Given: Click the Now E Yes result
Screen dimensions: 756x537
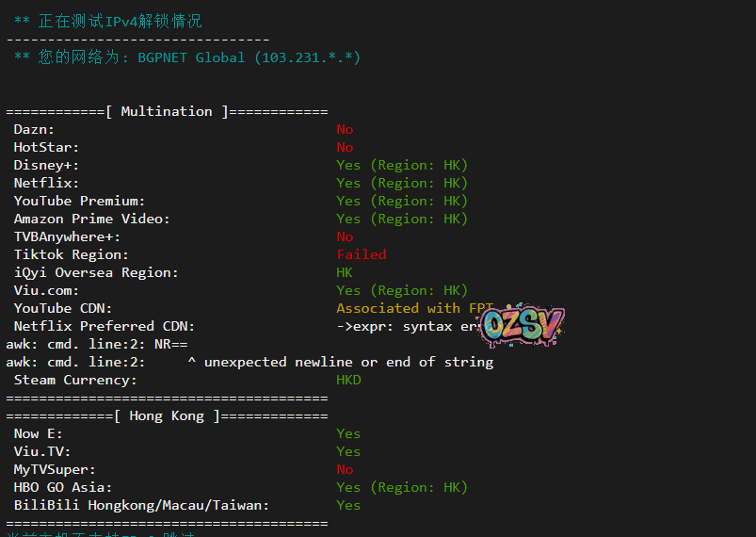Looking at the screenshot, I should 348,433.
